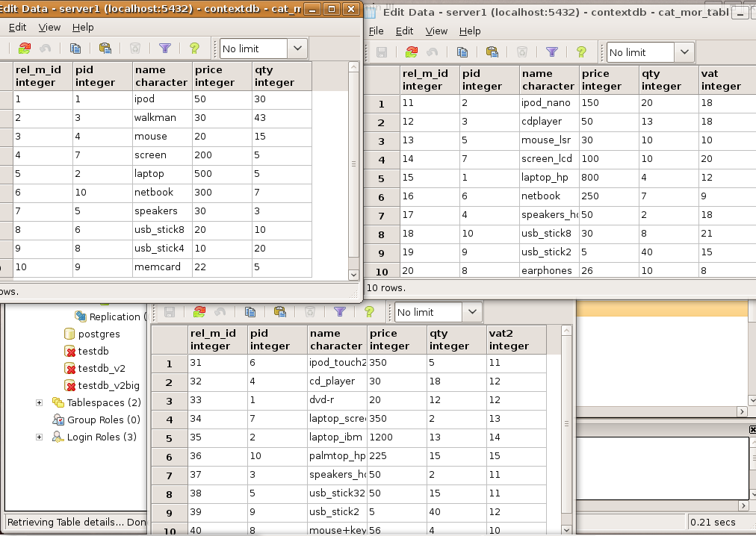The width and height of the screenshot is (756, 536).
Task: Open Edit menu in the cat_mor_tabl window
Action: pos(404,31)
